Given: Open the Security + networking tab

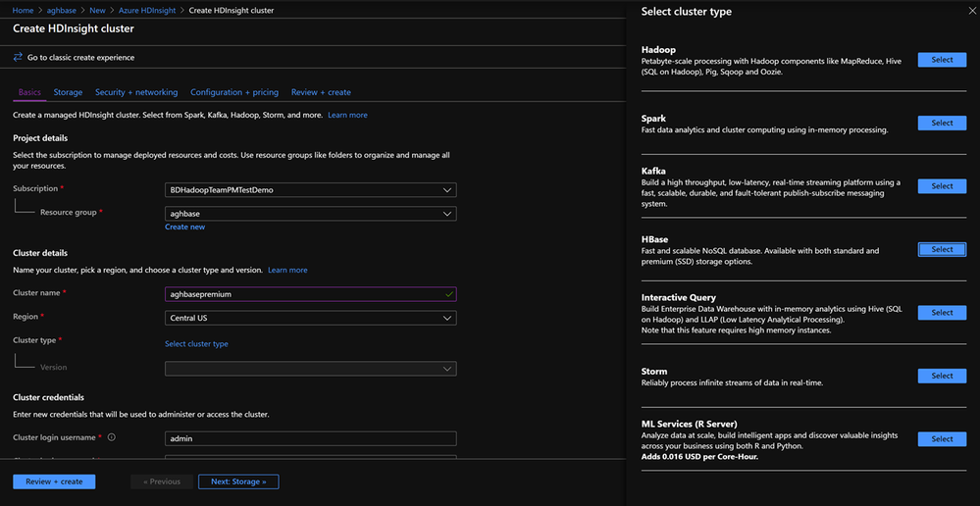Looking at the screenshot, I should point(136,92).
